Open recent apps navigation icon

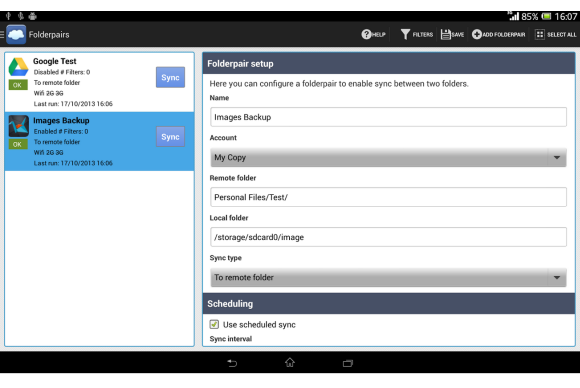tap(348, 363)
